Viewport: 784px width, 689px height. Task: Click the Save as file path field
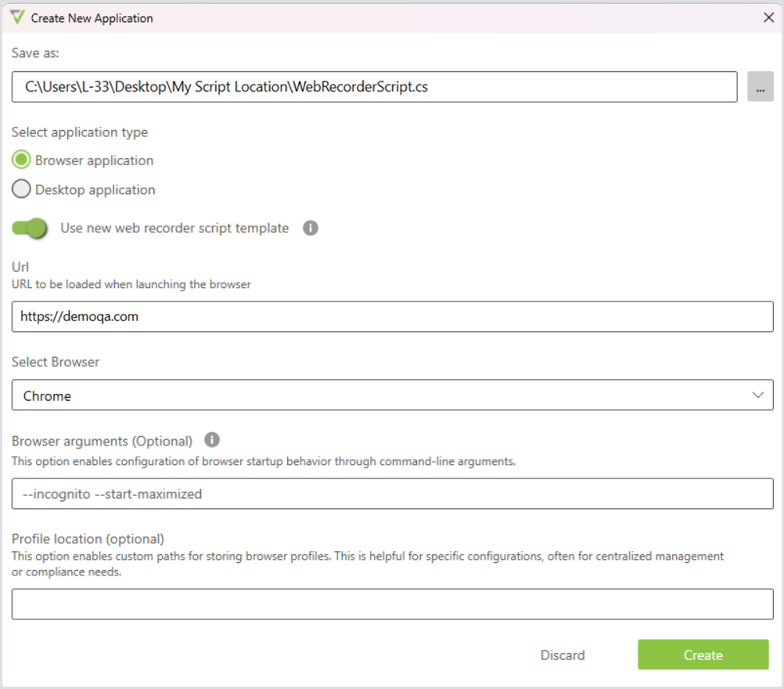point(374,87)
